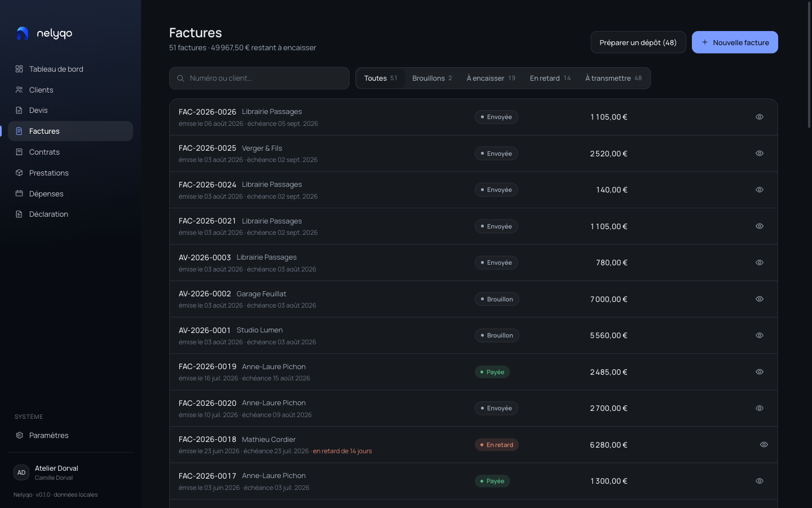Open Contrats via its sidebar icon
The image size is (812, 508).
[x=19, y=152]
